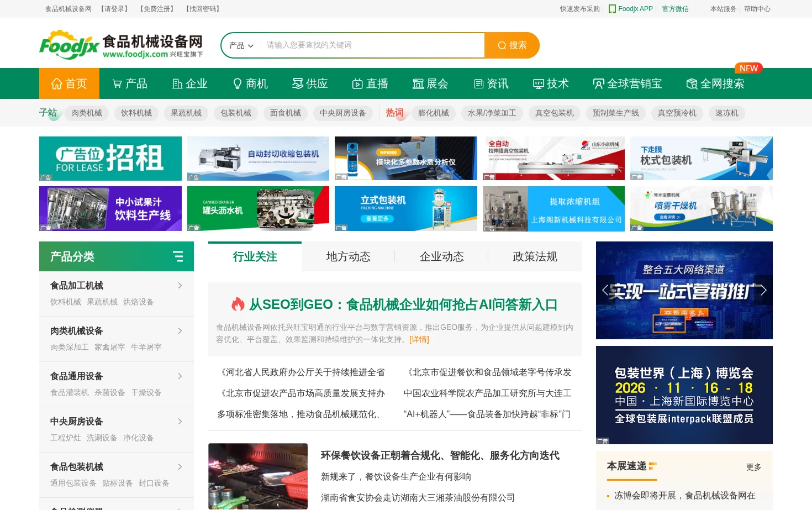Open 环保餐饮设备正朝着合规化 article title
Image resolution: width=812 pixels, height=510 pixels.
[440, 455]
